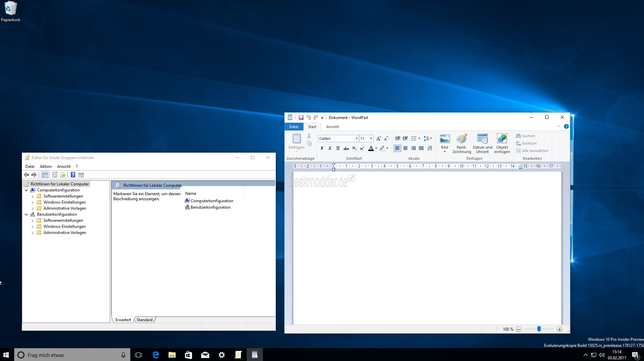The width and height of the screenshot is (644, 361).
Task: Click the blue help icon in Group Policy toolbar
Action: pyautogui.click(x=73, y=175)
